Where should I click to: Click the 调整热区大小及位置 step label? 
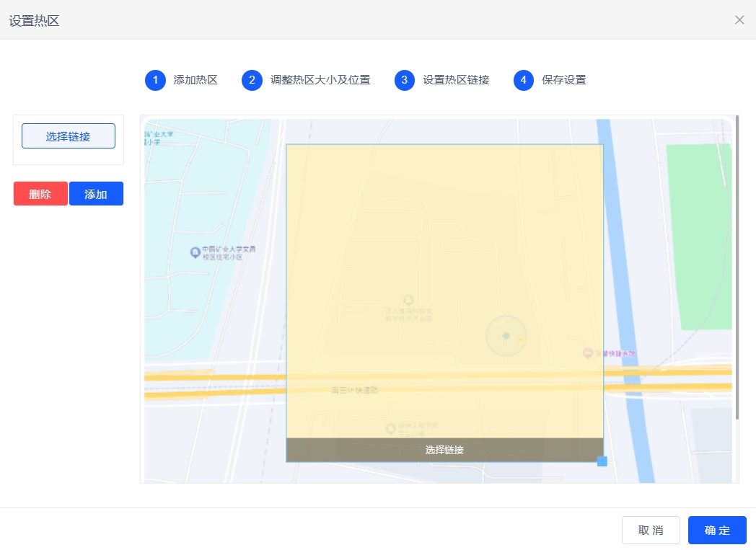coord(320,80)
